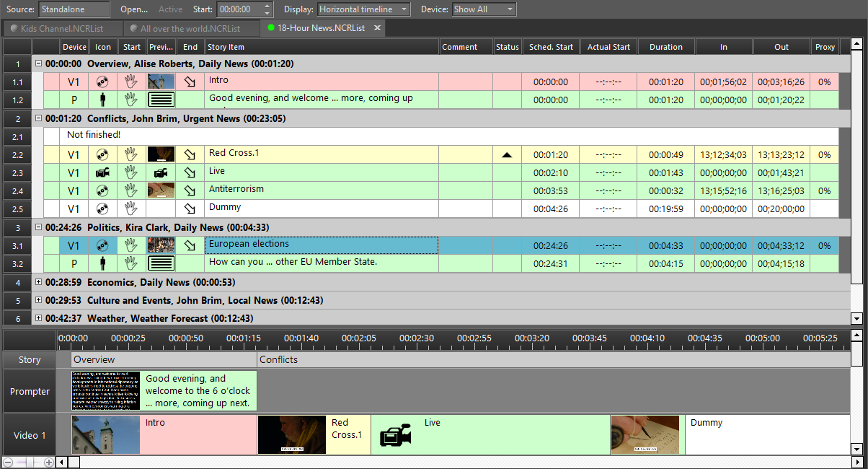Click the hand start icon for Red Cross.1
The height and width of the screenshot is (469, 868).
point(130,154)
